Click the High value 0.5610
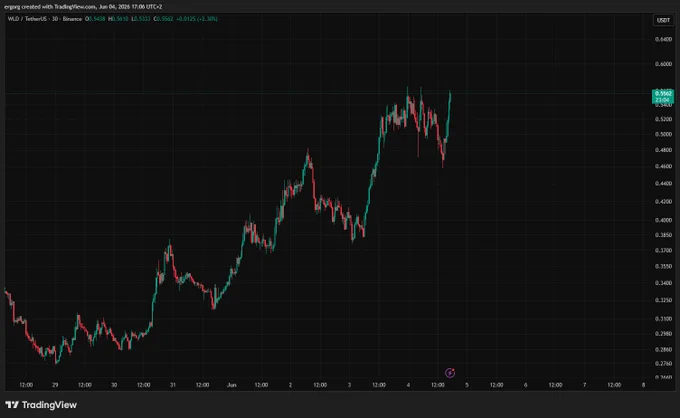The height and width of the screenshot is (418, 680). [x=118, y=19]
